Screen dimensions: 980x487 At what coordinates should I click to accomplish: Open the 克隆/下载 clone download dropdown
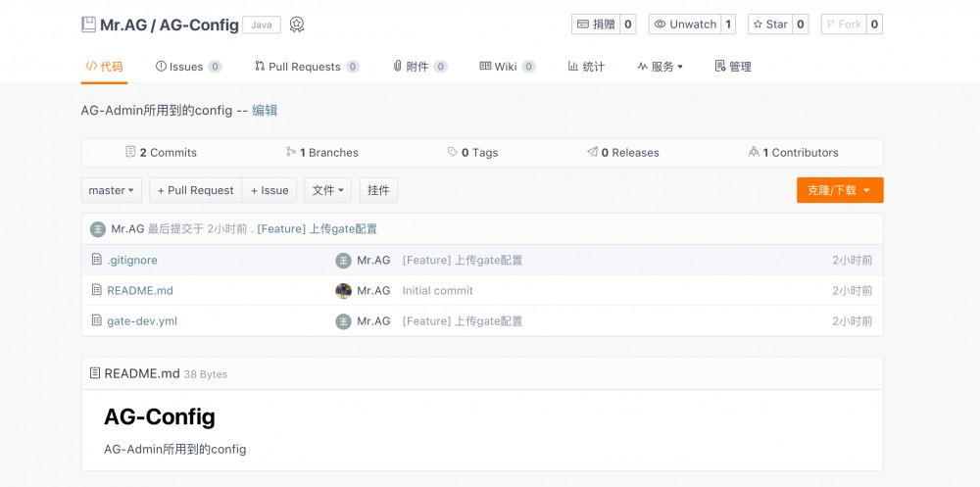[840, 190]
